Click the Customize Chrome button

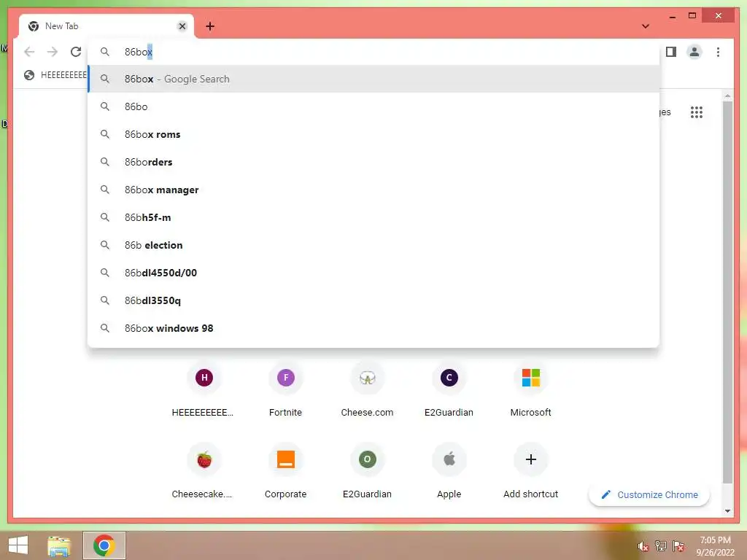point(649,495)
